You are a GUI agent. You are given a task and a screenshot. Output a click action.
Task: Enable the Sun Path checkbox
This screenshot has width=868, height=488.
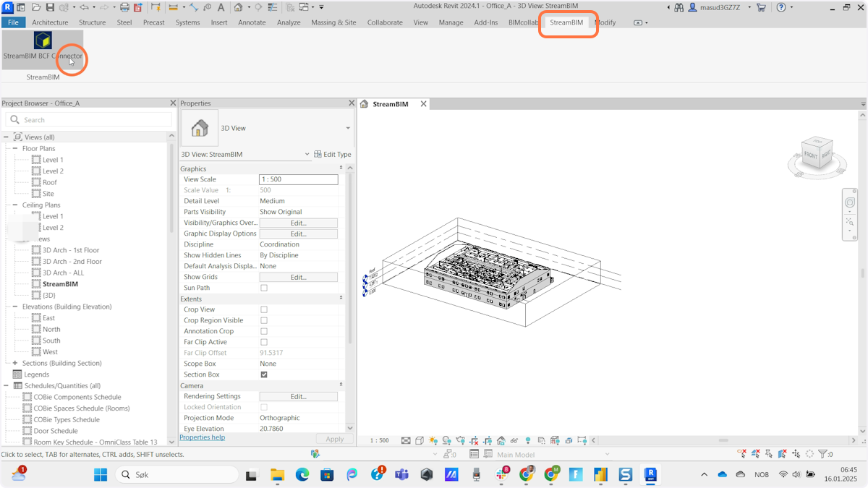pos(264,288)
